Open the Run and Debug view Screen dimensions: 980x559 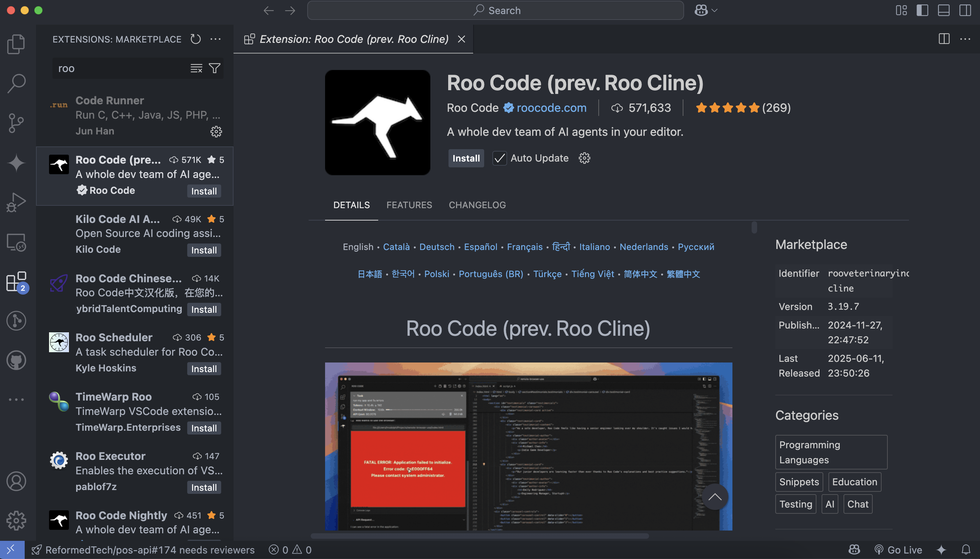[16, 202]
